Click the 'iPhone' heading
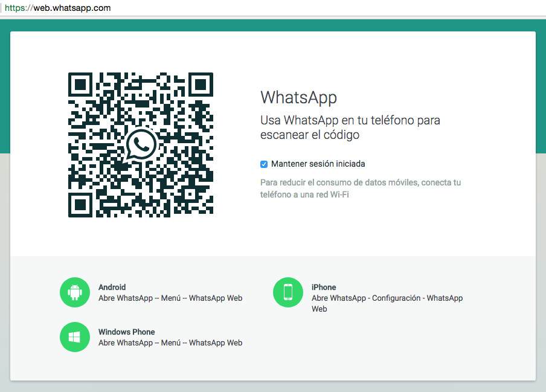This screenshot has width=546, height=392. [x=324, y=288]
